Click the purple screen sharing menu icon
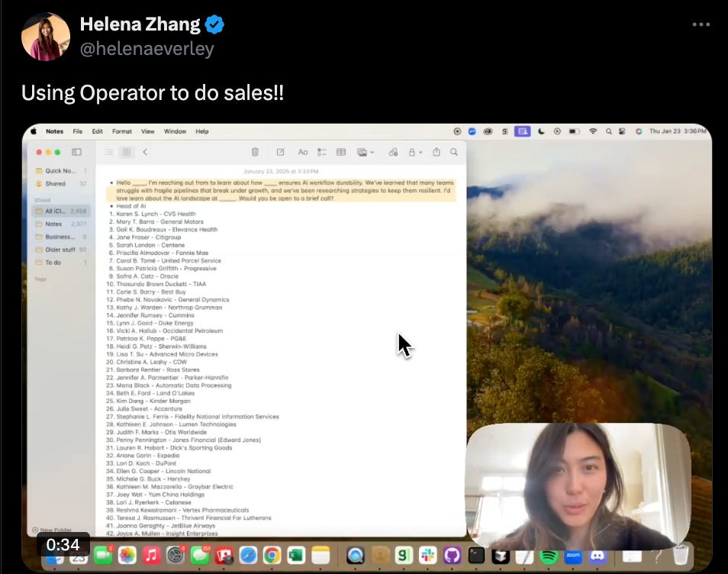Screen dimensions: 728x574 pos(522,131)
